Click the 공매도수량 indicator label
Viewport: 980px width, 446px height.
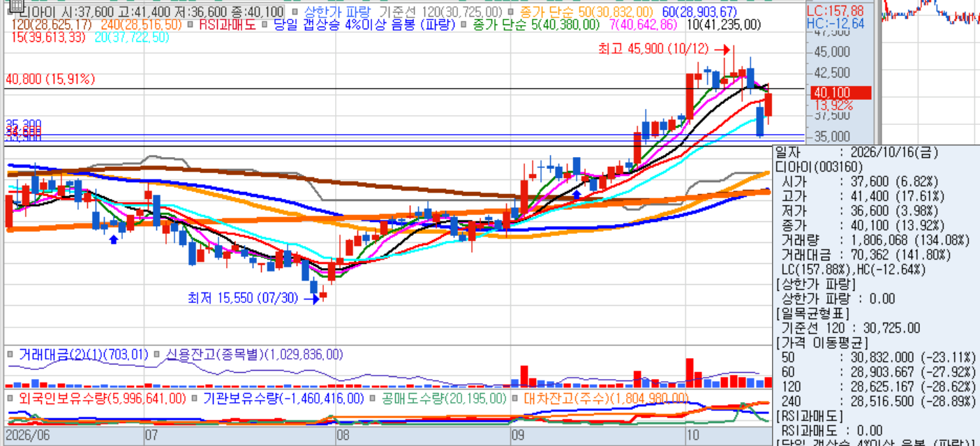(x=443, y=399)
